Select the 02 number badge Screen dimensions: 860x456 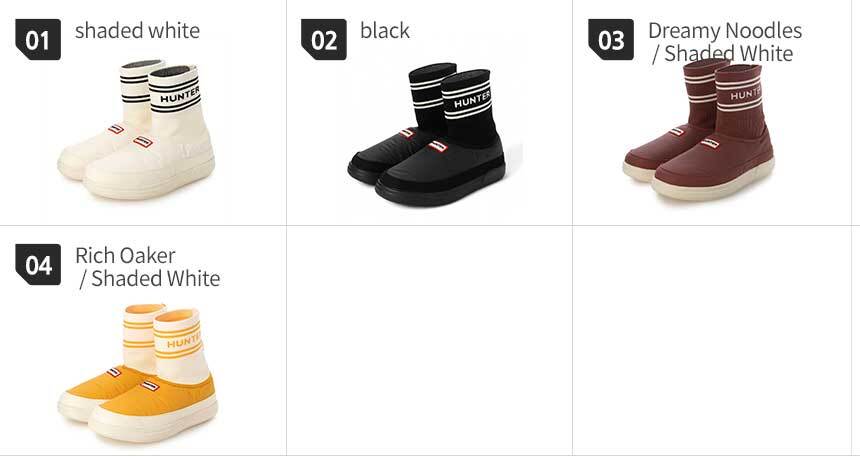tap(324, 40)
